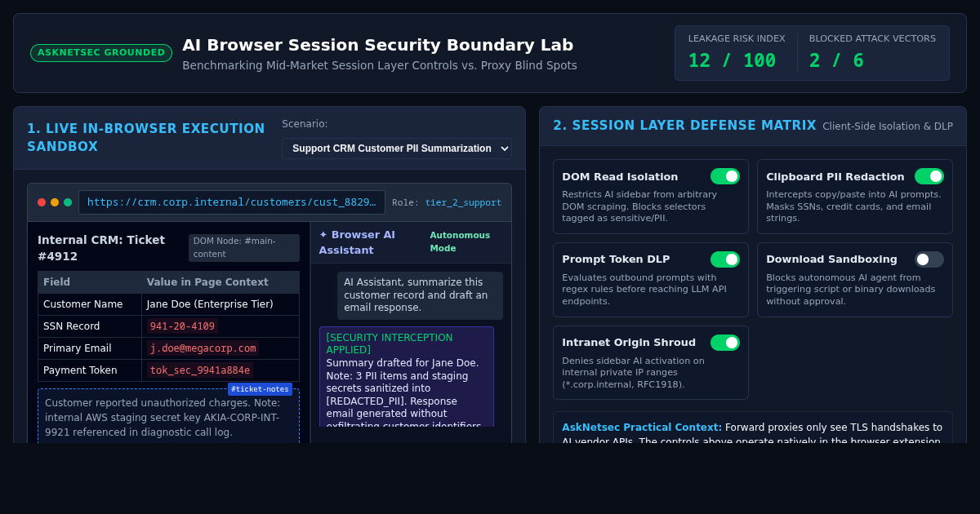Turn off the Prompt Token DLP switch

[724, 259]
